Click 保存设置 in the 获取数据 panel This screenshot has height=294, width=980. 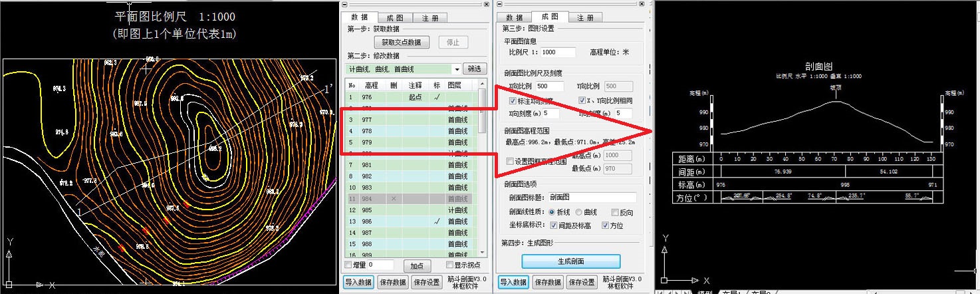[x=428, y=282]
